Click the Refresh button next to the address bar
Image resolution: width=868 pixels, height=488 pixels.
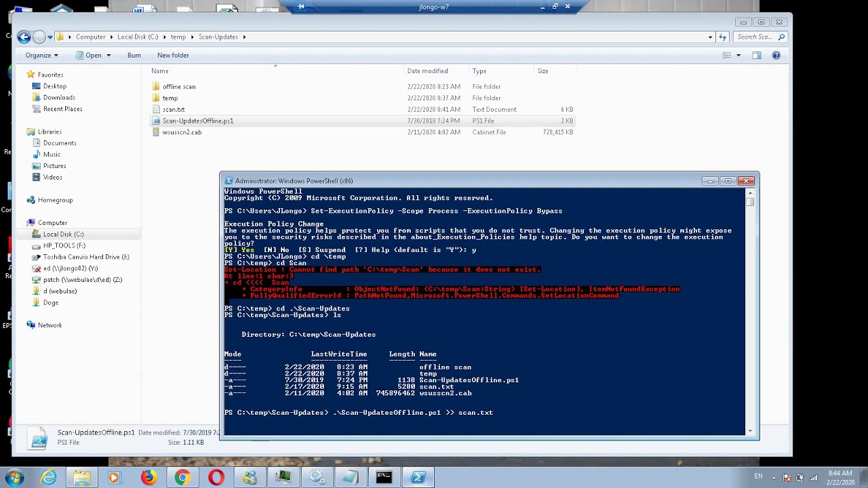(x=723, y=37)
